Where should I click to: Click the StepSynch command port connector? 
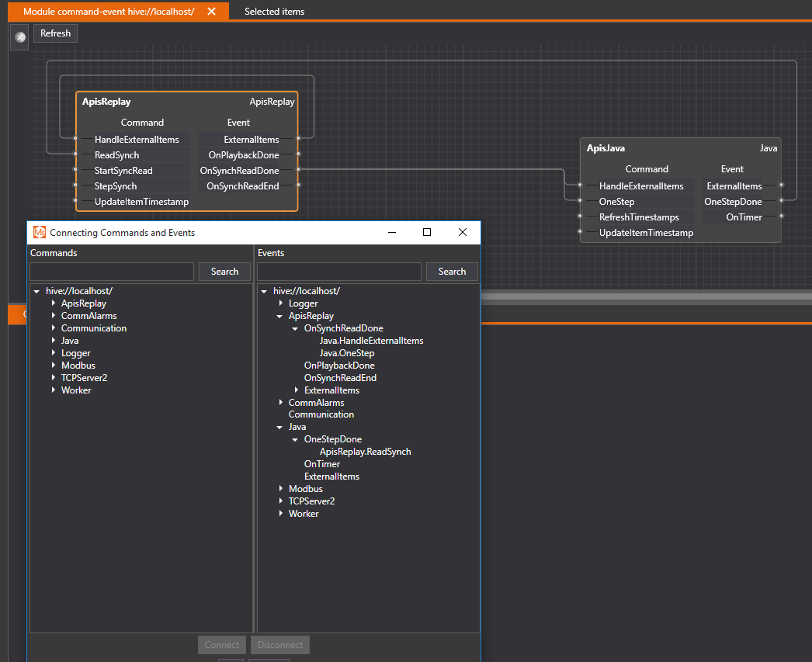click(x=75, y=186)
